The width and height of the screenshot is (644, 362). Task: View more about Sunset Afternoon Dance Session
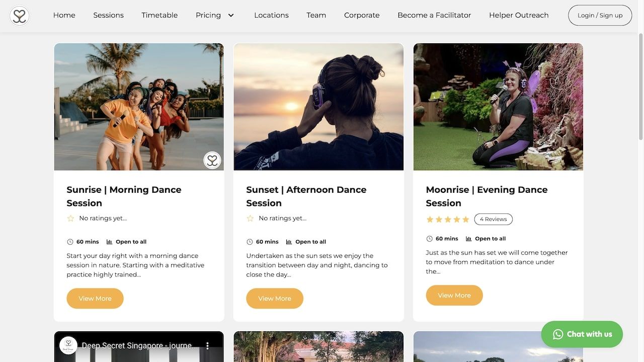(275, 299)
